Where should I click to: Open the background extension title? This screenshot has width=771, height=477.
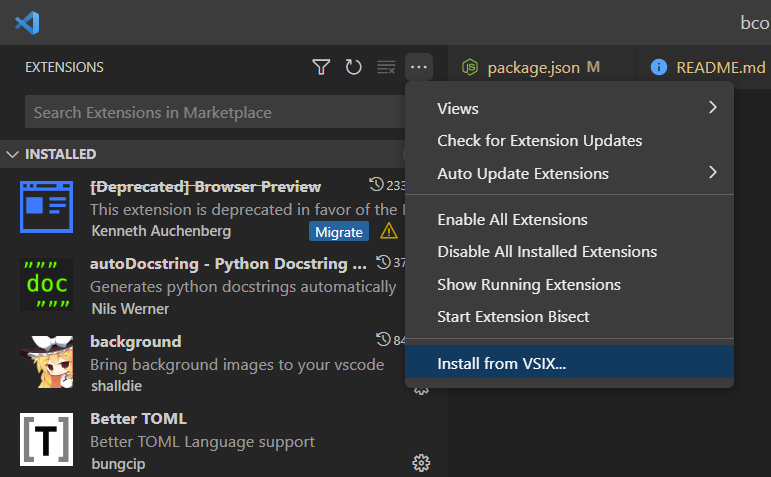pyautogui.click(x=136, y=341)
